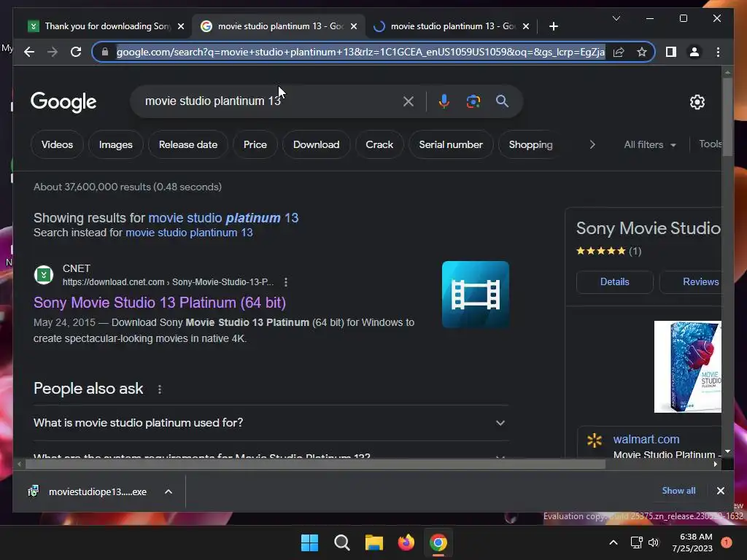Select Serial number filter chip
Viewport: 747px width, 560px height.
point(451,144)
